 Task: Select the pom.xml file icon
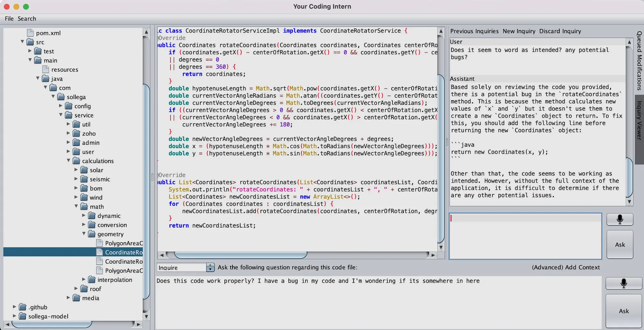click(x=30, y=33)
